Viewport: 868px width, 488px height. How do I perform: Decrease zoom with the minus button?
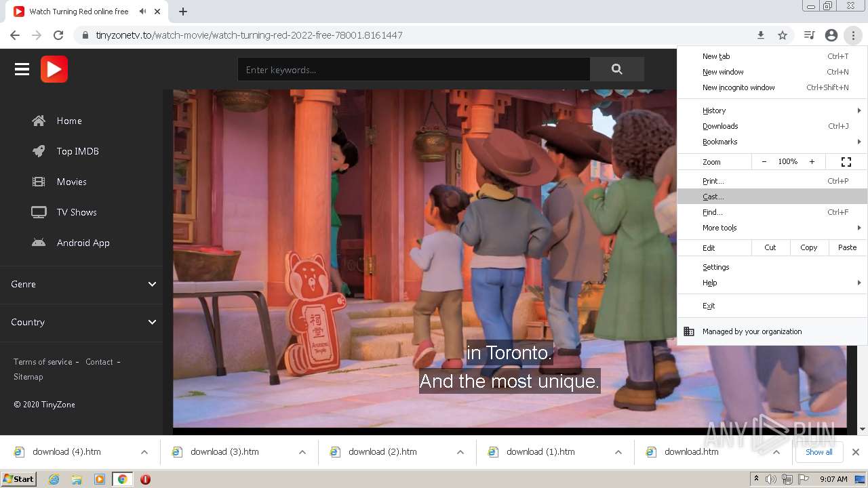pyautogui.click(x=764, y=162)
